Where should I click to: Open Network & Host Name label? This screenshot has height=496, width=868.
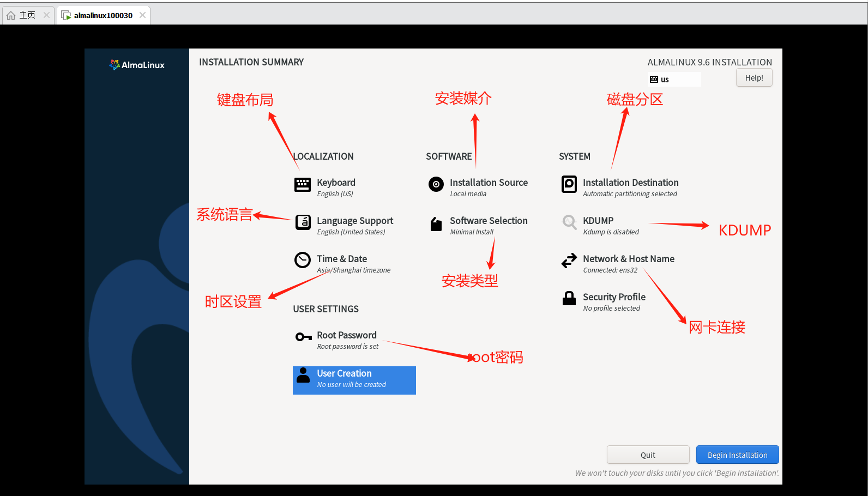(x=629, y=259)
